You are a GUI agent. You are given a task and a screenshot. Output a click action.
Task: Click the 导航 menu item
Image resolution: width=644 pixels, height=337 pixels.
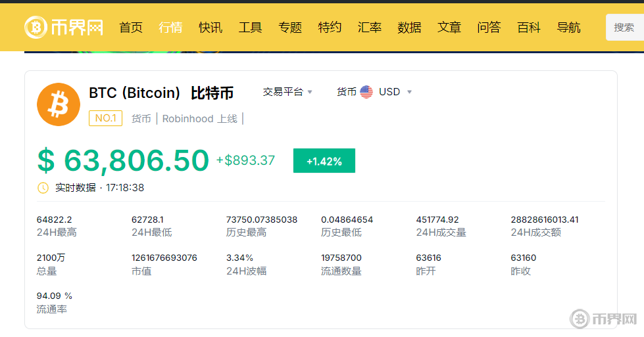[x=568, y=28]
